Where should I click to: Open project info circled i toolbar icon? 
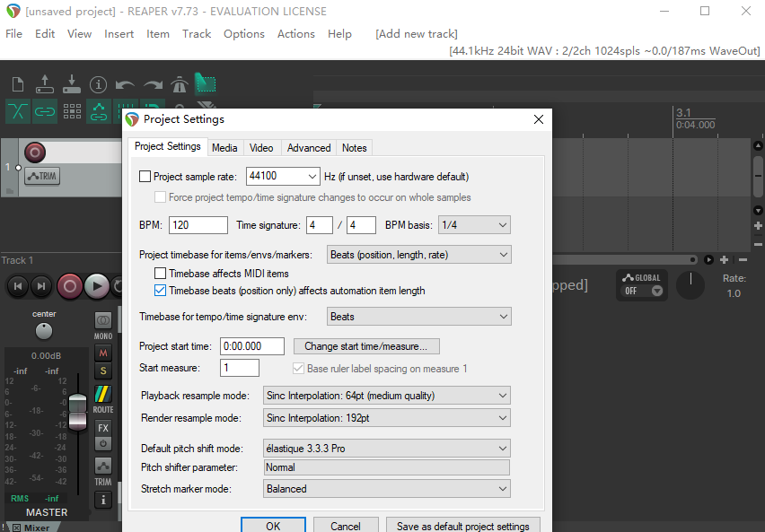point(98,85)
